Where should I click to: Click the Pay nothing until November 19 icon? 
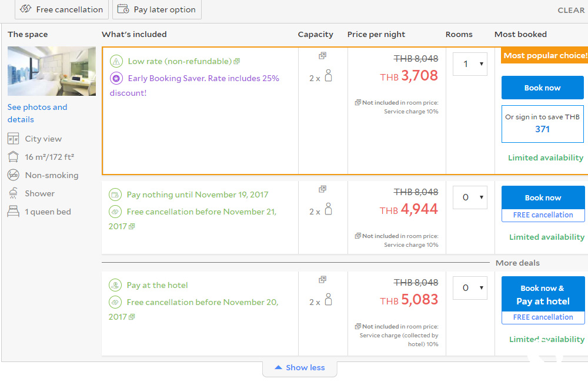tap(115, 195)
